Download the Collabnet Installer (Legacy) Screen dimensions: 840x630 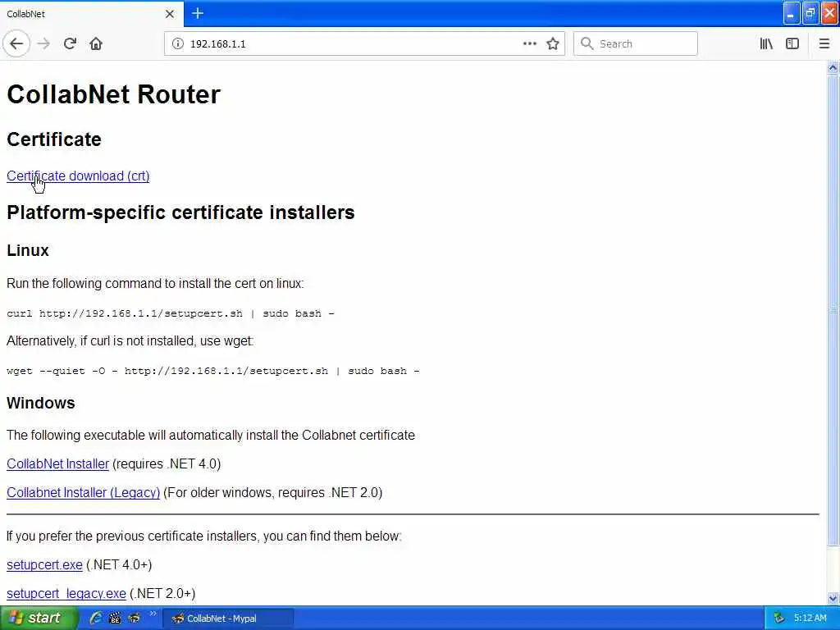coord(84,492)
